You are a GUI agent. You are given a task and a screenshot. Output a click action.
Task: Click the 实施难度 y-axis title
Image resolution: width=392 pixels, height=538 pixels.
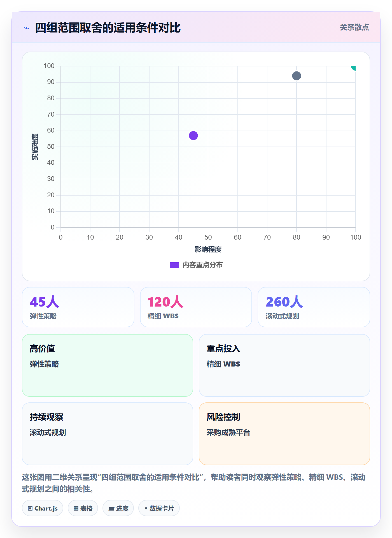35,147
